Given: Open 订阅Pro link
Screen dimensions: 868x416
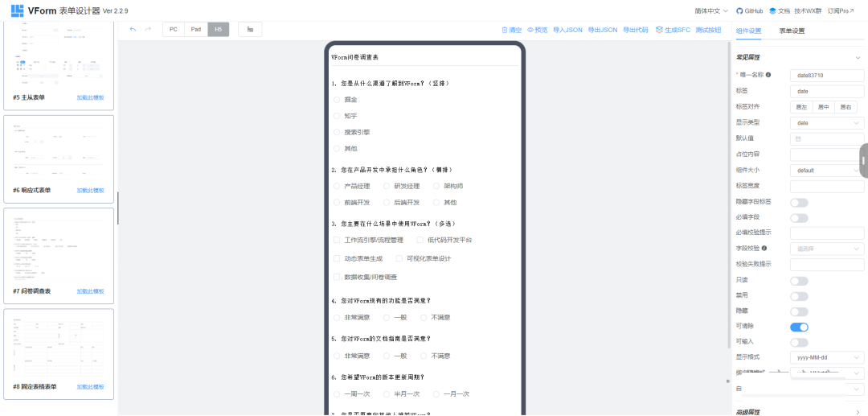Looking at the screenshot, I should point(841,11).
